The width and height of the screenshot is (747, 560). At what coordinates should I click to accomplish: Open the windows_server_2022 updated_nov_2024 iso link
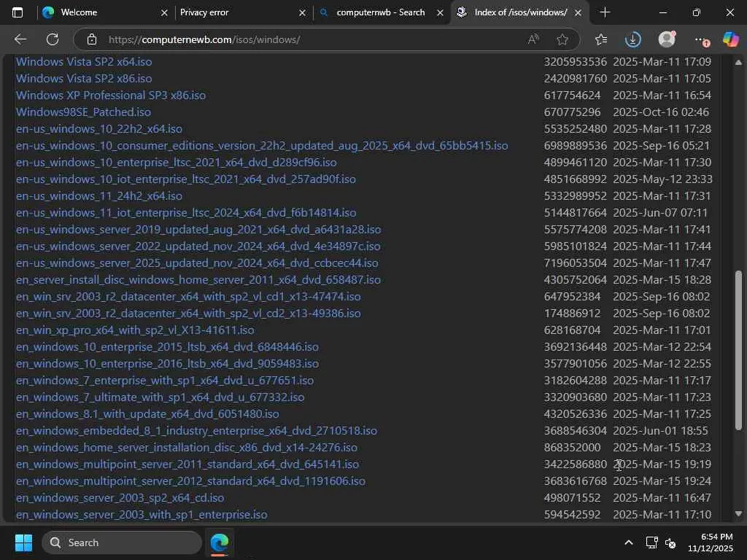(x=198, y=246)
